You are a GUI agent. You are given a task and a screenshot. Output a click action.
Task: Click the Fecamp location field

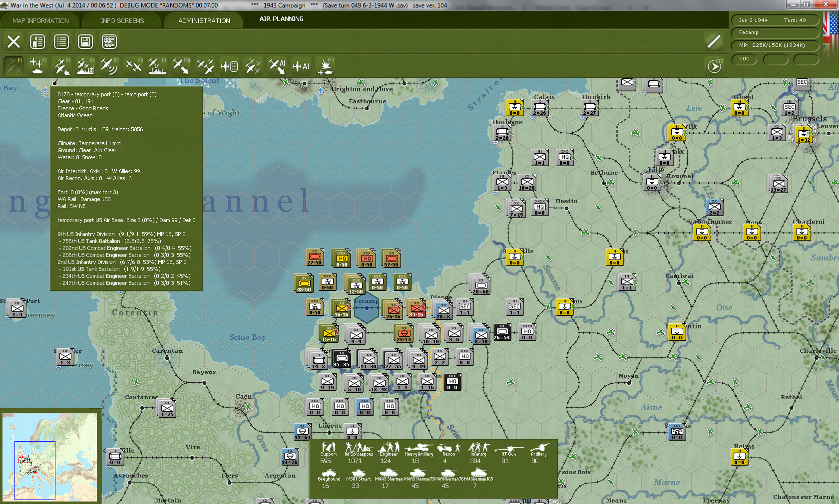[x=775, y=32]
